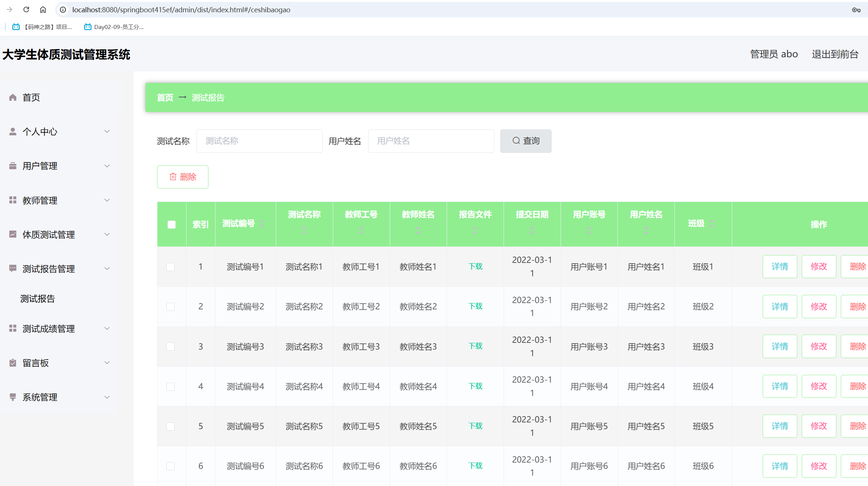Open the 码神之路 bookmark
Screen dimensions: 868x486
(x=42, y=27)
